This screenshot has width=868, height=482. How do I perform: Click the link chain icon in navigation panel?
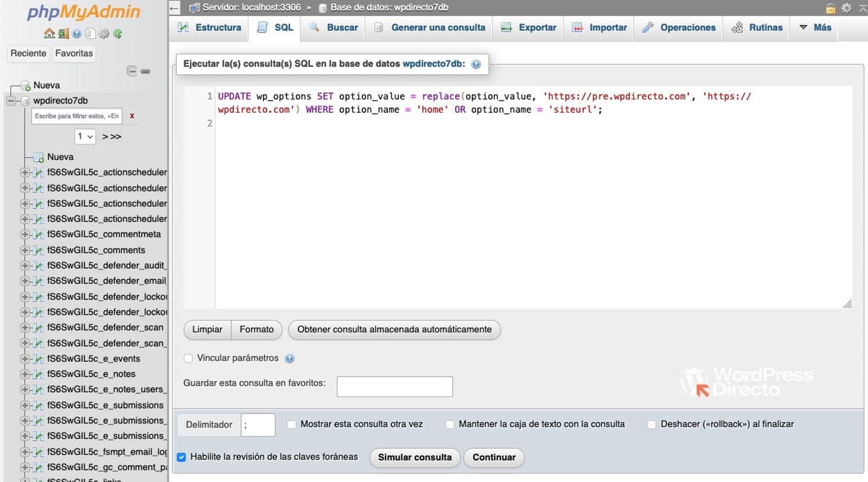tap(145, 71)
